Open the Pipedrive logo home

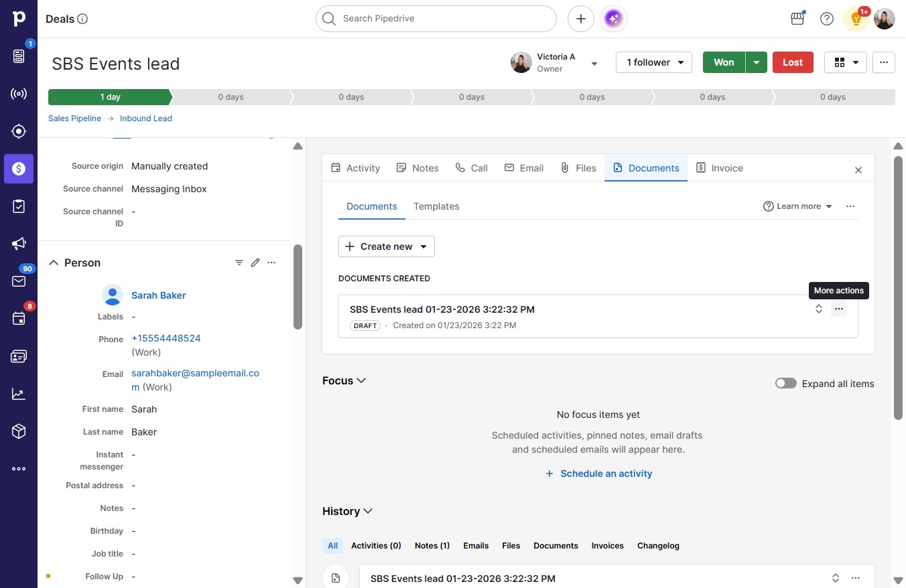(19, 19)
